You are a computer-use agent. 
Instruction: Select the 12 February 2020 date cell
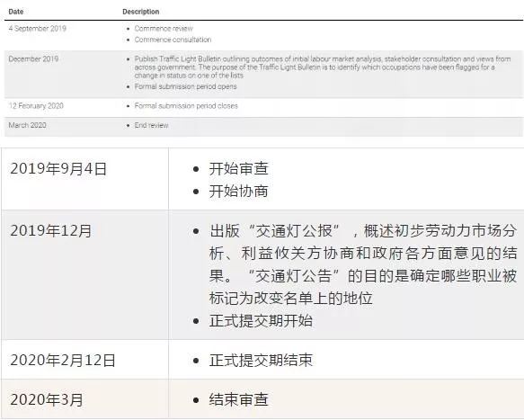click(x=36, y=106)
